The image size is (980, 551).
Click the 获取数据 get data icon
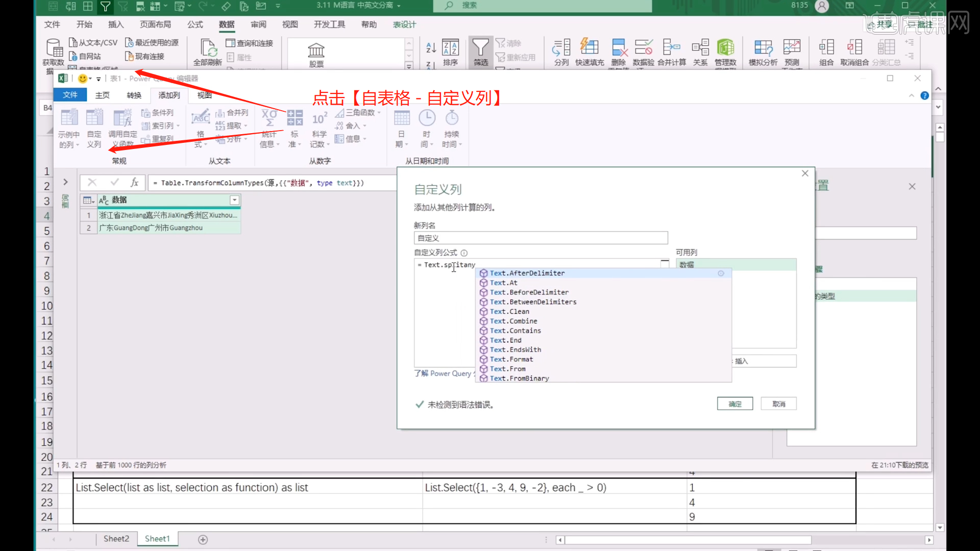(54, 47)
